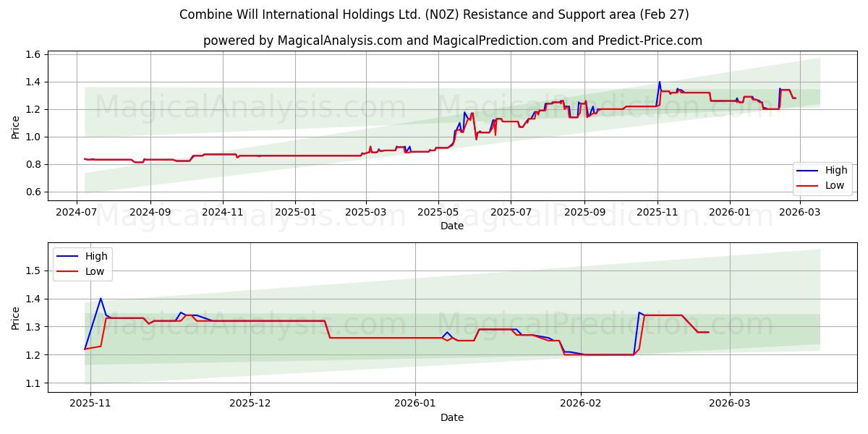Click the '2025-12' date tick on the bottom chart
The image size is (868, 434).
(x=250, y=404)
